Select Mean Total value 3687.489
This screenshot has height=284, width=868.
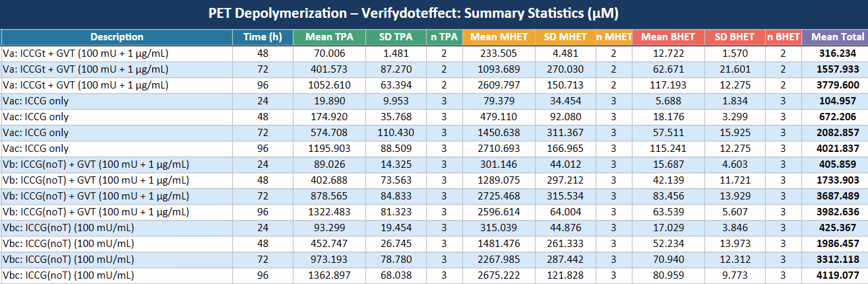click(x=835, y=196)
